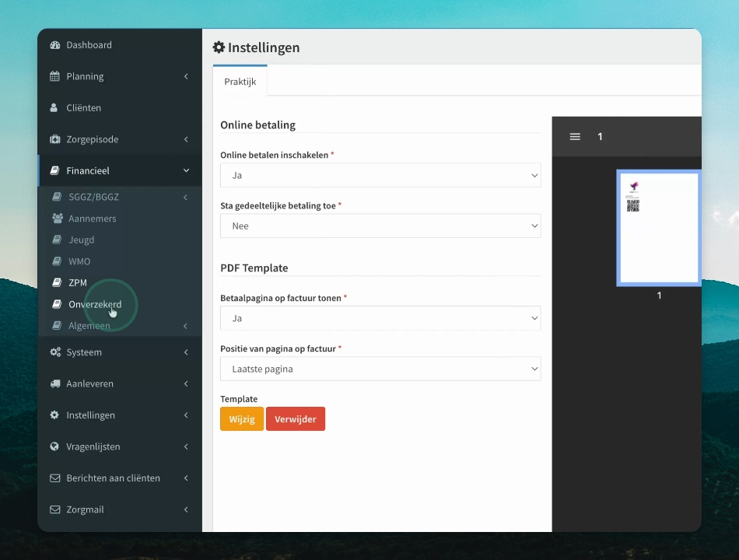Click the Dashboard gauge icon

(x=55, y=45)
